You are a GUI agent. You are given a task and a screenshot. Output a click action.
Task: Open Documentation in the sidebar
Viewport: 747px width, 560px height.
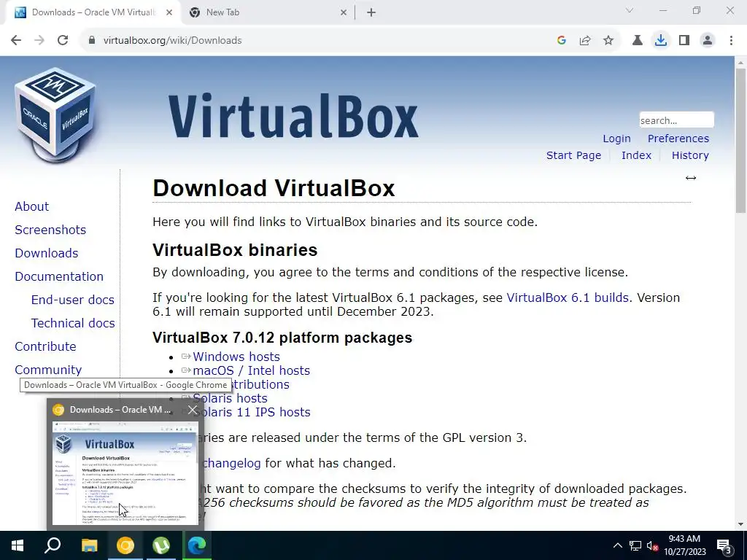pos(59,276)
